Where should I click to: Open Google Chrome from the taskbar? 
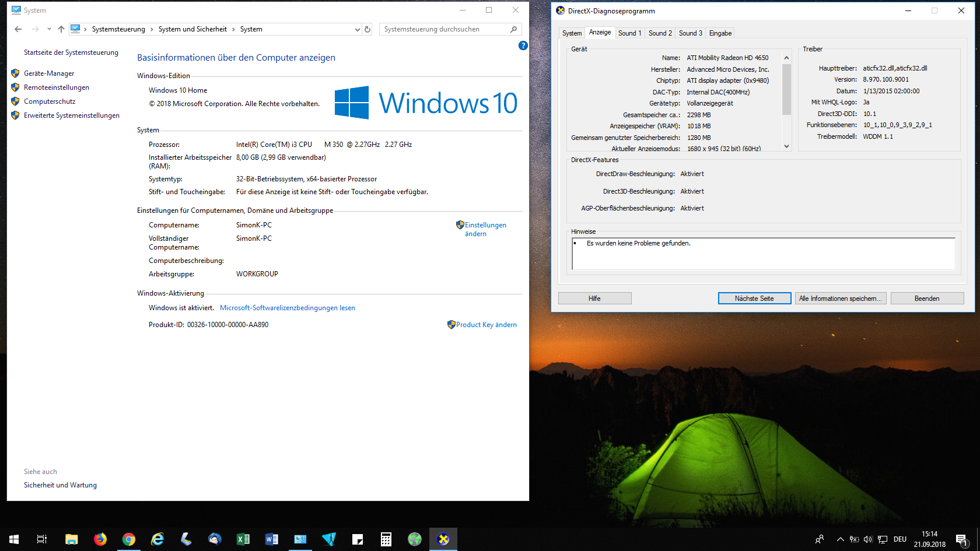[129, 539]
